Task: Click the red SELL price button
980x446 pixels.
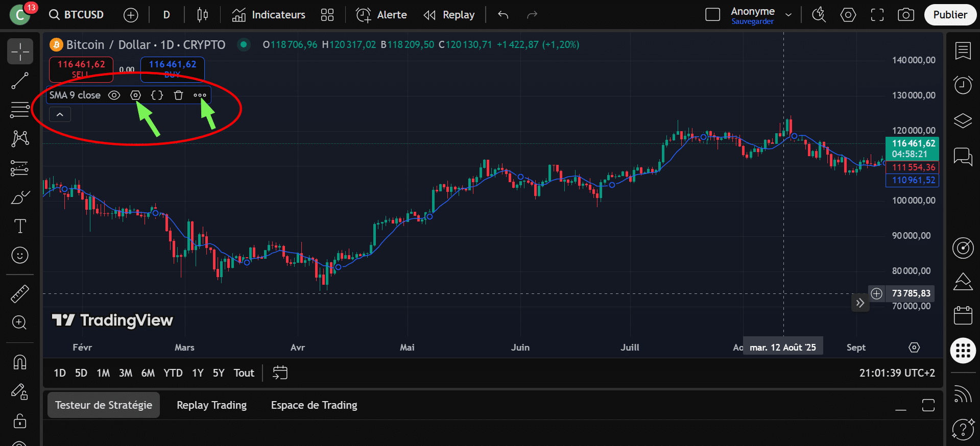Action: [x=81, y=69]
